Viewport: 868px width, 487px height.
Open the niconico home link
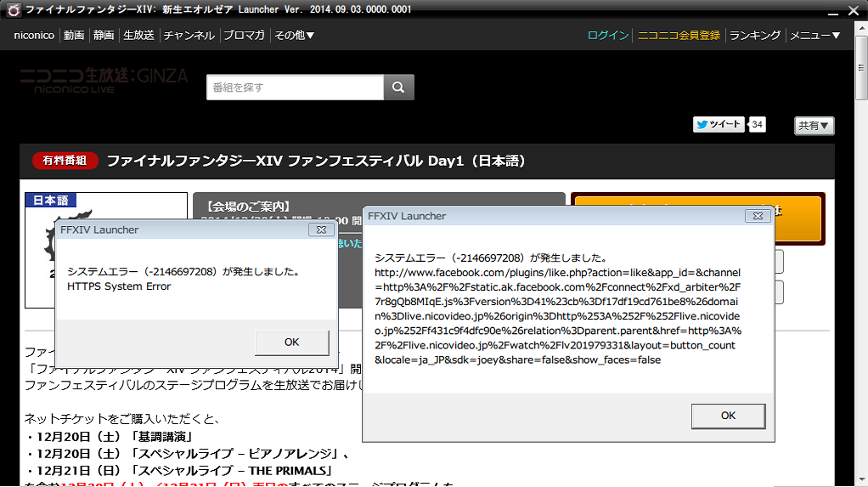[x=34, y=35]
